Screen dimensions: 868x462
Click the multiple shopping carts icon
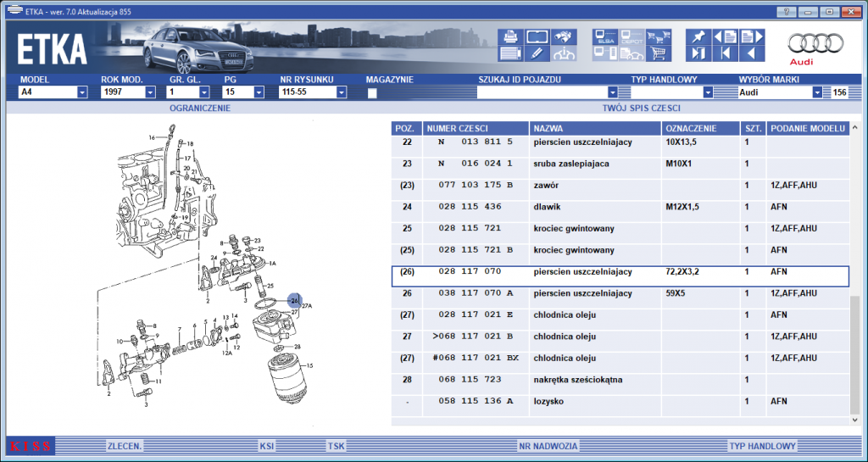pyautogui.click(x=659, y=37)
